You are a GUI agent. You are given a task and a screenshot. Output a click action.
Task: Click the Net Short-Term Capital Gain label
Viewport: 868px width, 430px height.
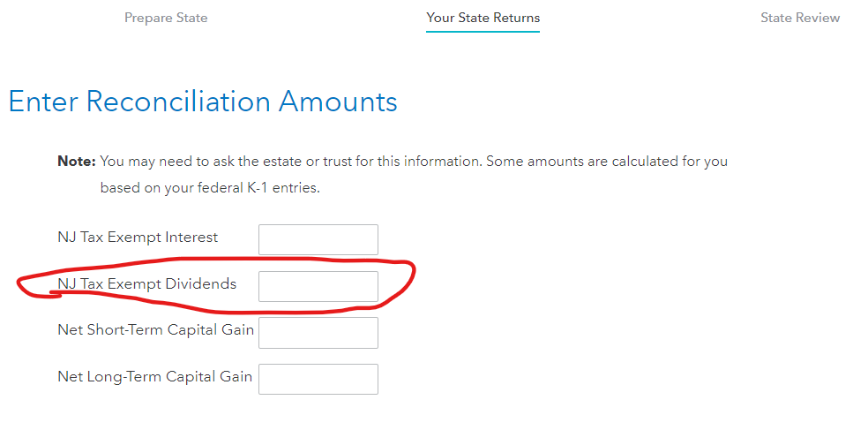[155, 330]
